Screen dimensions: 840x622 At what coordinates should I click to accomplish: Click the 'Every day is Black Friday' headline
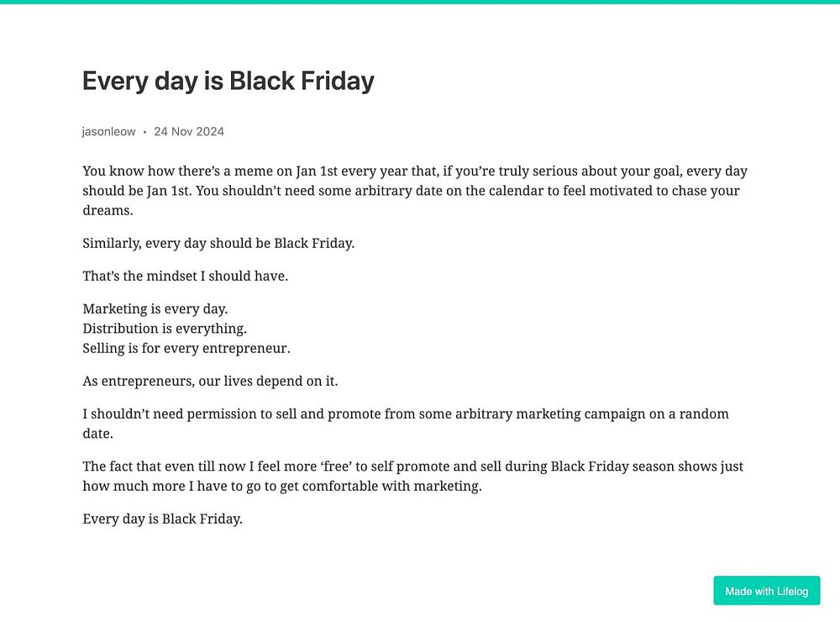(228, 81)
